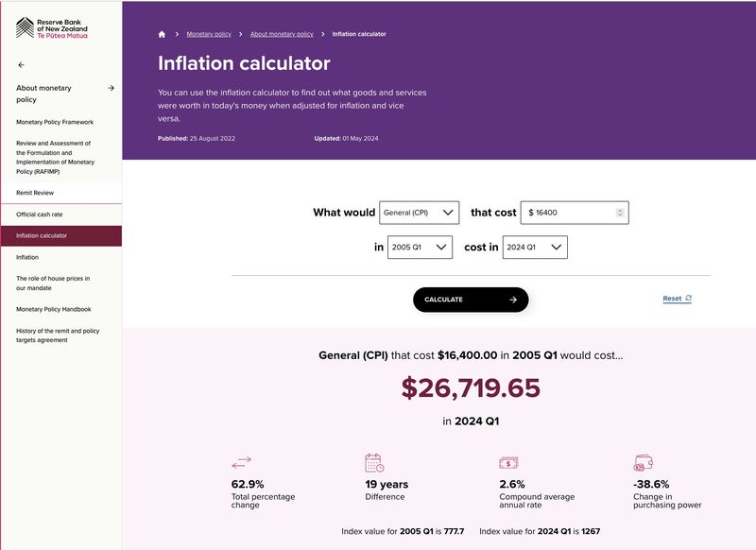Click the amount stepper arrows in cost field
Viewport: 756px width, 550px height.
click(x=620, y=213)
